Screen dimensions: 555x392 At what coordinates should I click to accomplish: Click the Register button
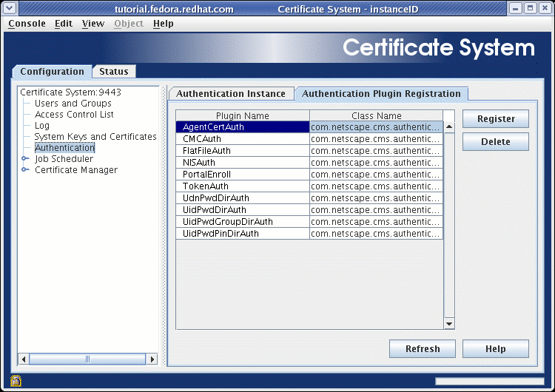[496, 119]
